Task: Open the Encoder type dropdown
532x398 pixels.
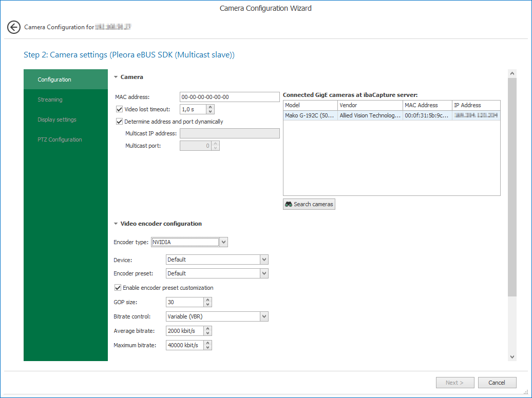Action: (x=223, y=242)
